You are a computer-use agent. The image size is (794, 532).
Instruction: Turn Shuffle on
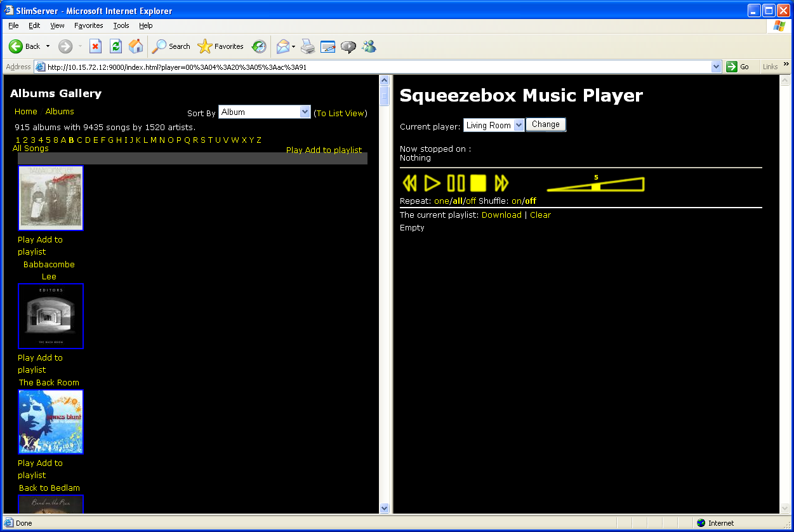[x=517, y=201]
